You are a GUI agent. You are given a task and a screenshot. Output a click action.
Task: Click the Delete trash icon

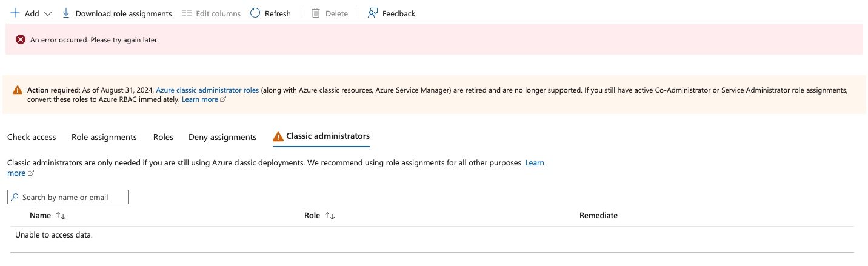[316, 13]
